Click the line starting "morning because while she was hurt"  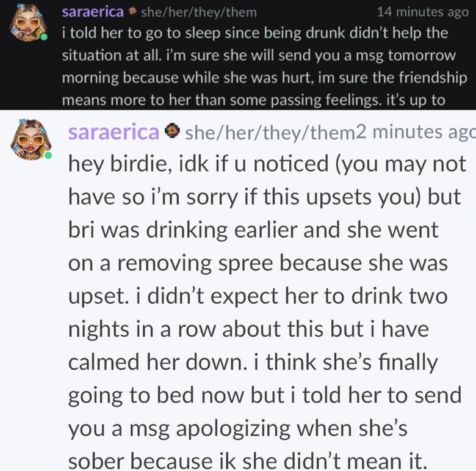[264, 78]
